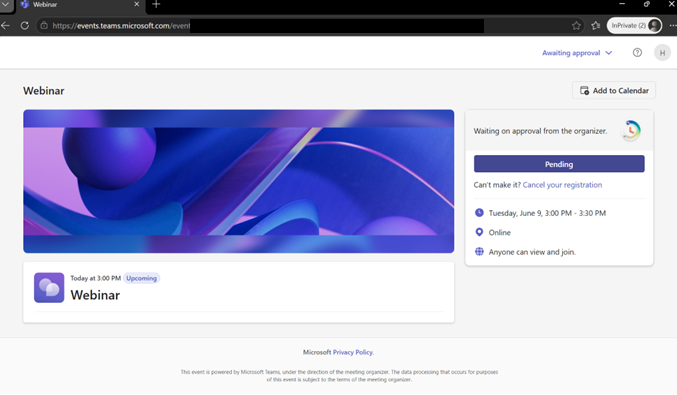
Task: Reload the page with the refresh icon
Action: pos(25,25)
